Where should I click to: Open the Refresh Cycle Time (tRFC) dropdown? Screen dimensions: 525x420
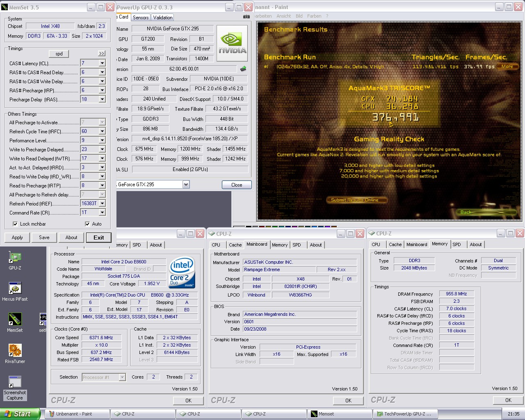tap(102, 131)
